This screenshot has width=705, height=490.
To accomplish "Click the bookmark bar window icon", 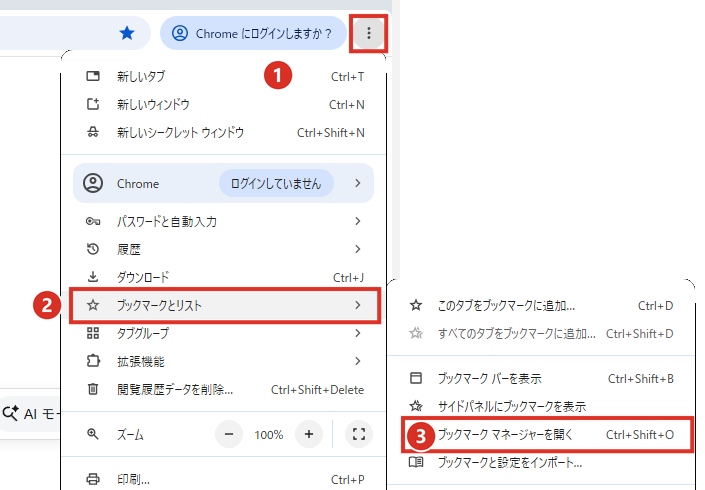I will point(416,378).
